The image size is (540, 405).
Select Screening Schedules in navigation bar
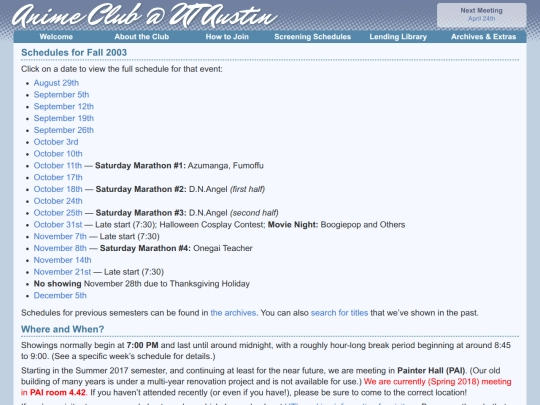[x=312, y=37]
